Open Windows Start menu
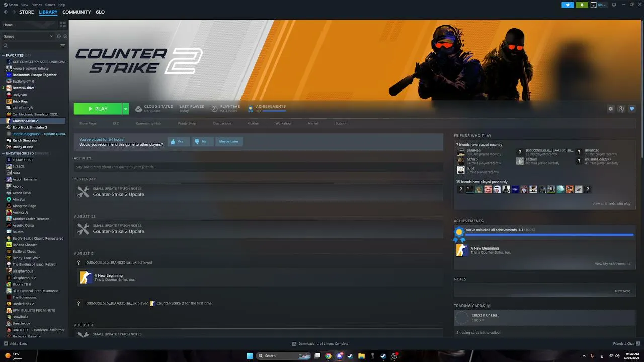 click(x=250, y=356)
